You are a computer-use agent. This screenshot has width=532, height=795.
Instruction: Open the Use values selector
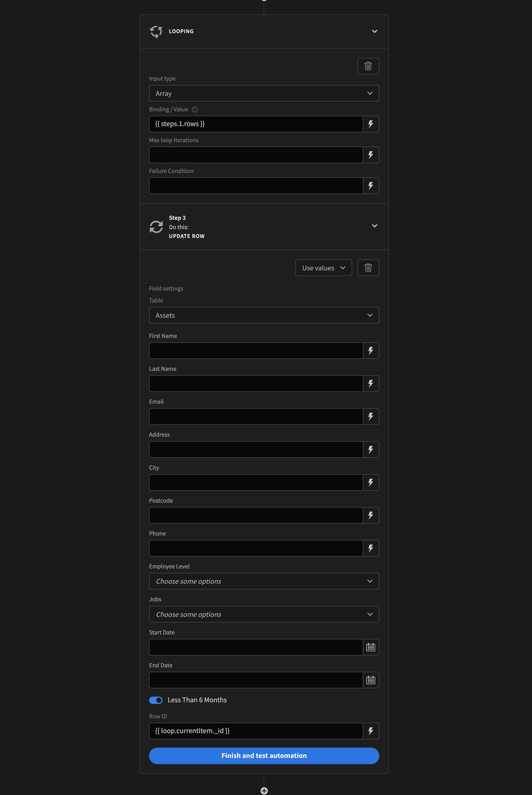click(323, 268)
